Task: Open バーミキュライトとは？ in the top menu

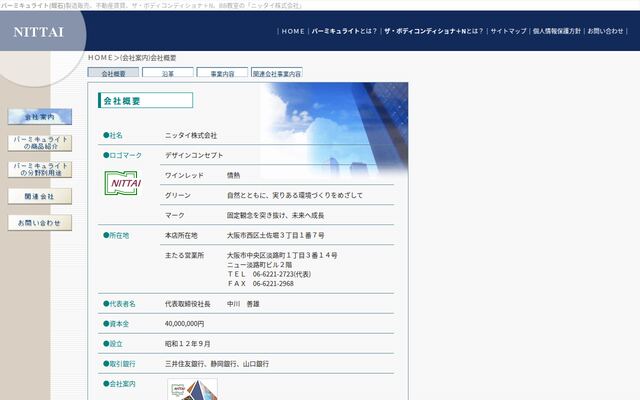Action: point(344,31)
